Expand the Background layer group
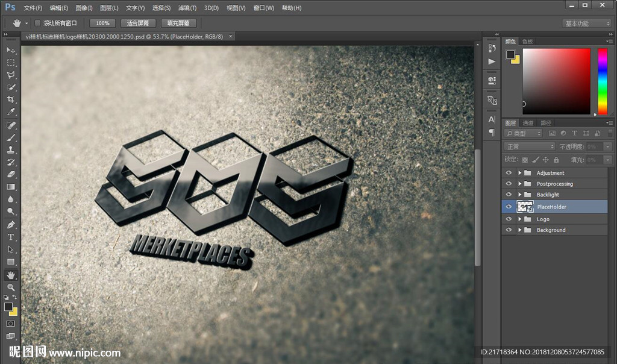617x364 pixels. (519, 230)
